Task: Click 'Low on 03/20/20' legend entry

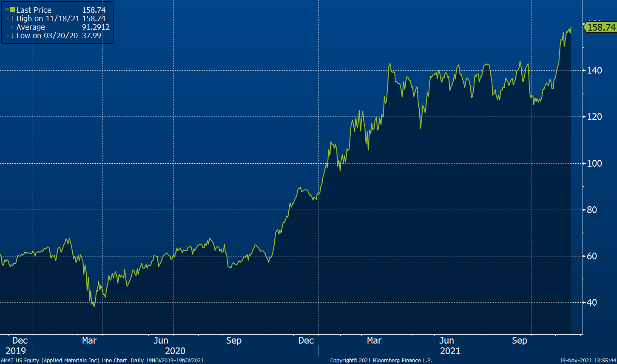Action: coord(47,36)
